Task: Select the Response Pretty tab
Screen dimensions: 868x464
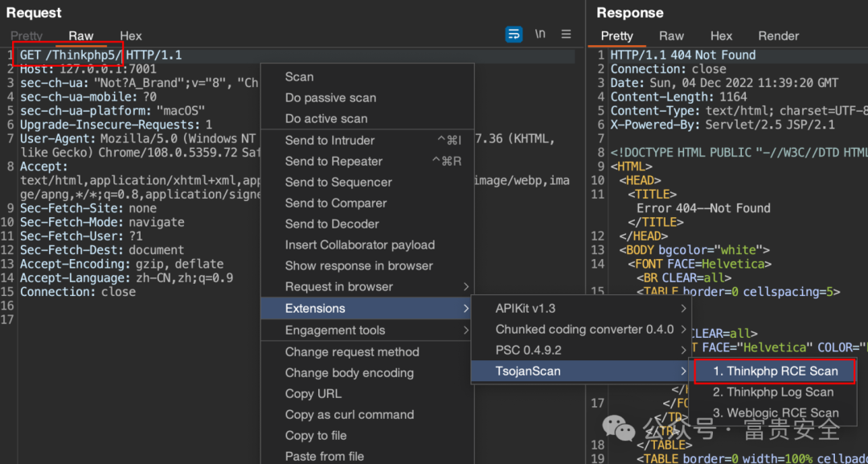Action: coord(616,36)
